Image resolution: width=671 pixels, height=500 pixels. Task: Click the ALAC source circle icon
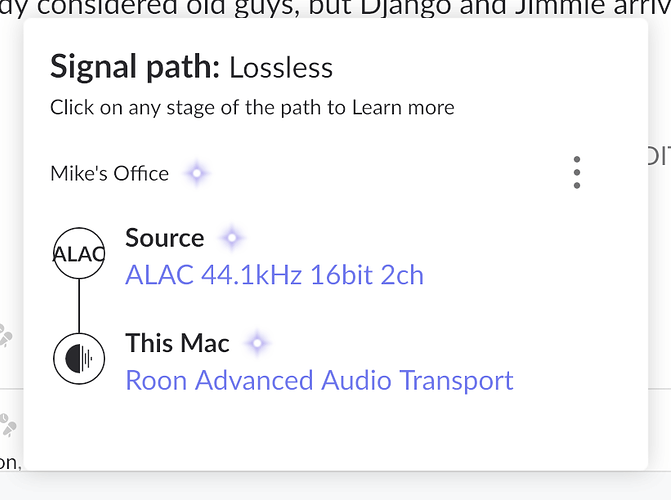(79, 253)
